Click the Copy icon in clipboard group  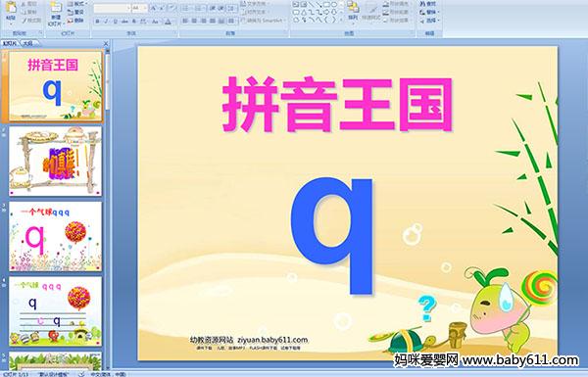[24, 13]
